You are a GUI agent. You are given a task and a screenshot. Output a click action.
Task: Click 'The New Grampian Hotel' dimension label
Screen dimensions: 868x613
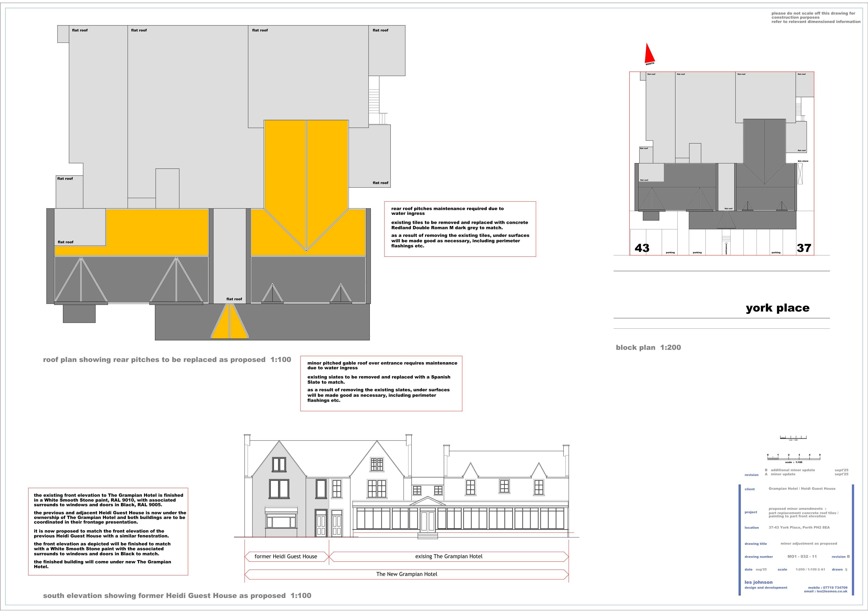(407, 574)
